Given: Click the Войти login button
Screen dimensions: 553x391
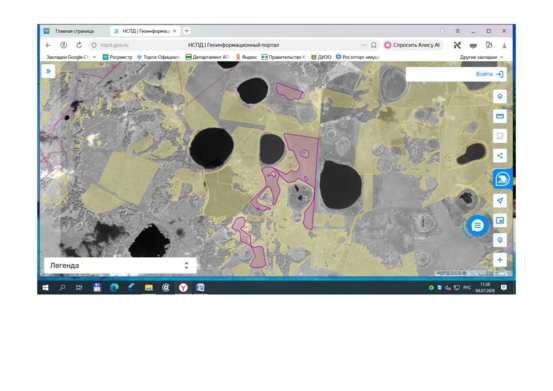Looking at the screenshot, I should click(490, 74).
